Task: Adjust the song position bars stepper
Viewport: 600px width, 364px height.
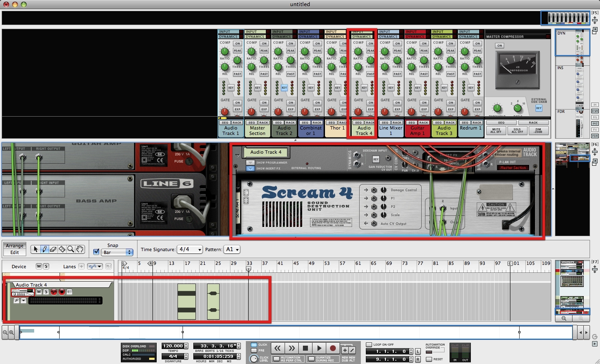Action: 239,346
